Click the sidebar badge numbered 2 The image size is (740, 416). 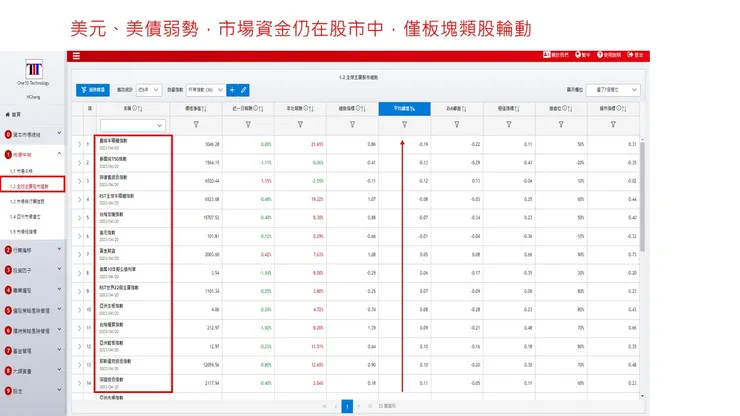(8, 250)
